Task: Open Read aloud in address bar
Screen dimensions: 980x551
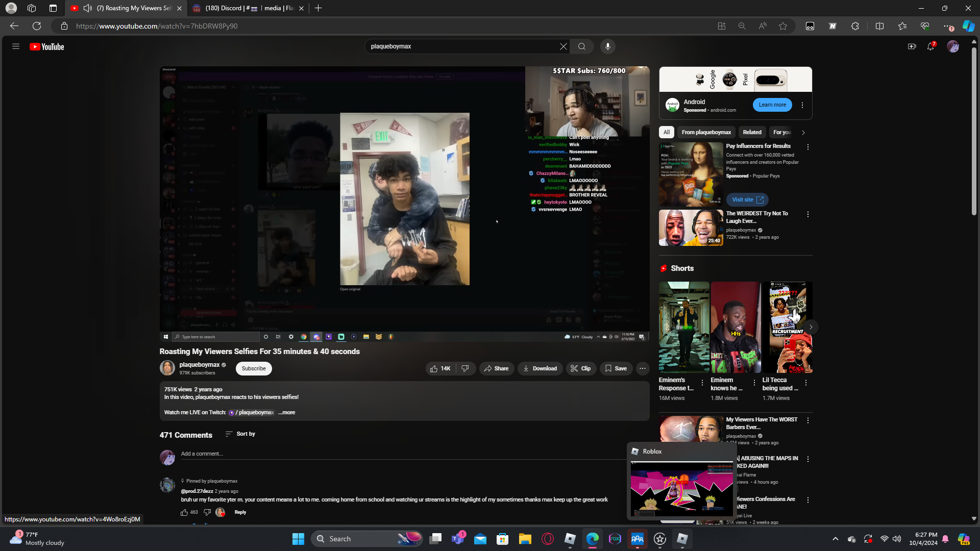Action: click(x=763, y=26)
